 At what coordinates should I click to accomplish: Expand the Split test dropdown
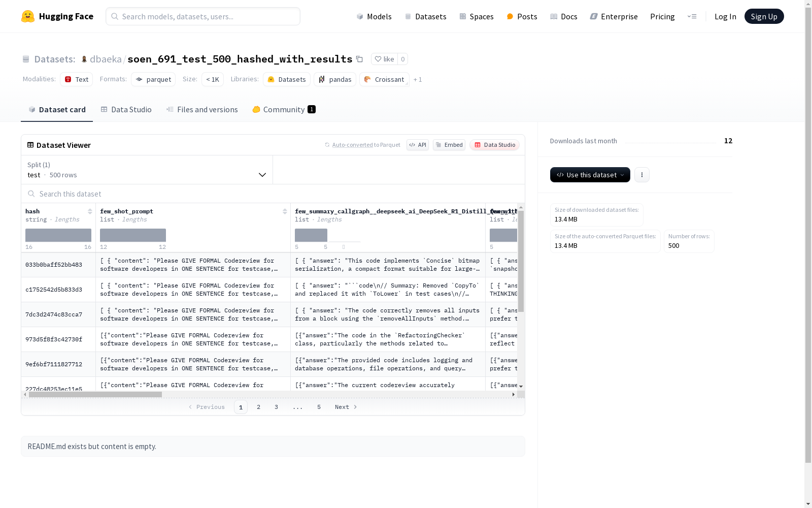pos(147,170)
